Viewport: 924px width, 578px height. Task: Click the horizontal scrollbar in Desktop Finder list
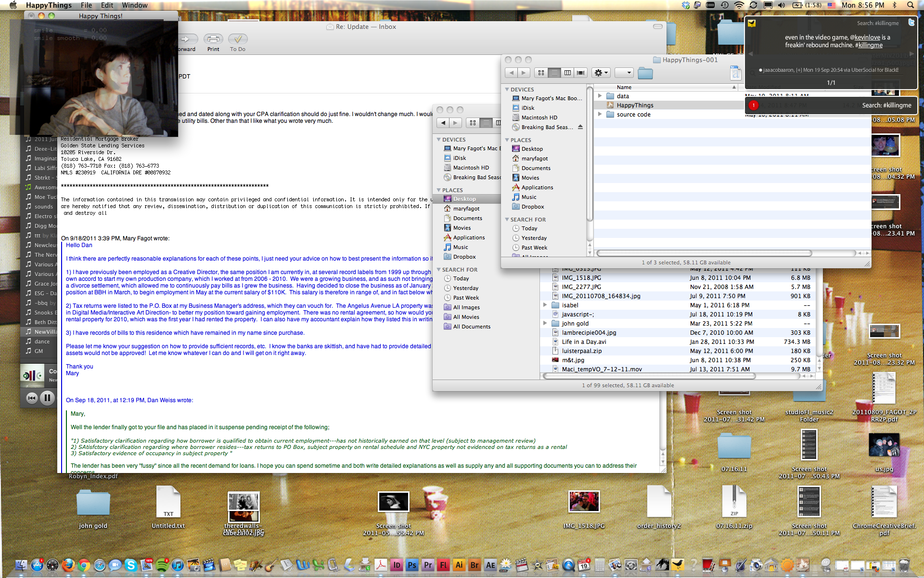pyautogui.click(x=649, y=376)
